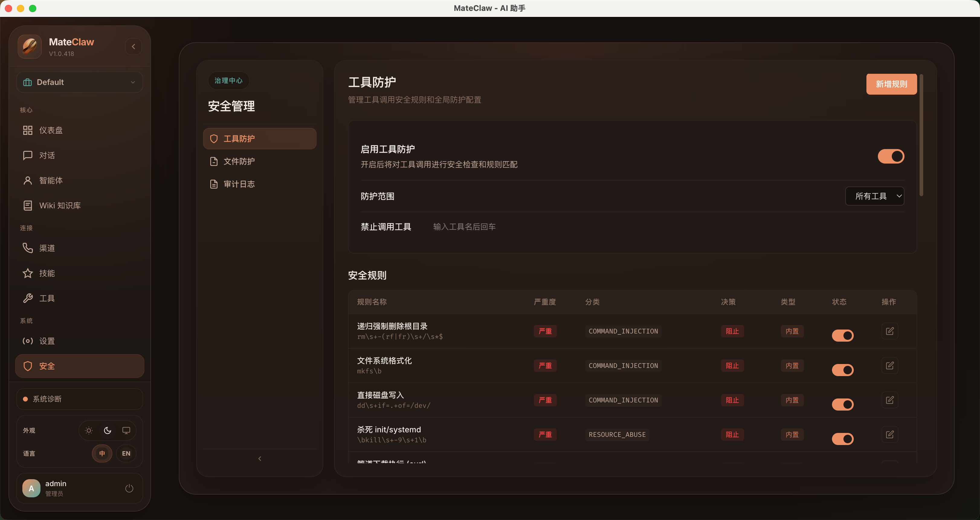980x520 pixels.
Task: Open the 所有工具 protection scope dropdown
Action: (874, 196)
